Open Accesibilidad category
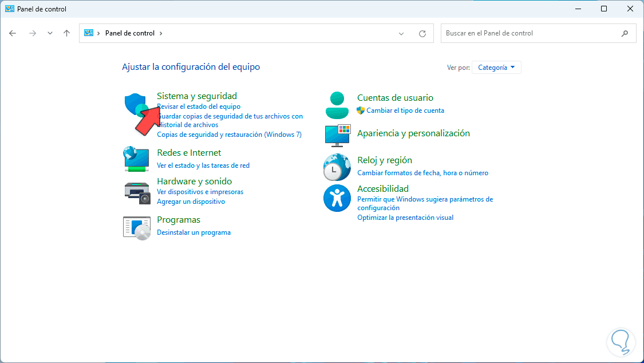Image resolution: width=644 pixels, height=363 pixels. (383, 188)
